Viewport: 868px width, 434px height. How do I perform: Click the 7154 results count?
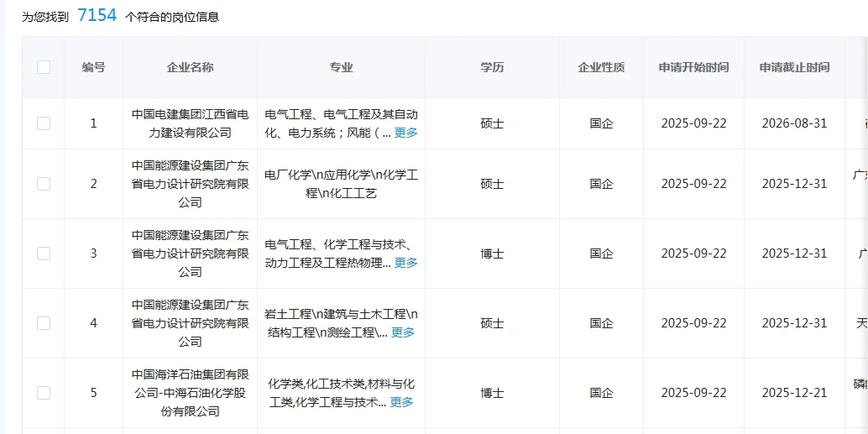tap(97, 15)
